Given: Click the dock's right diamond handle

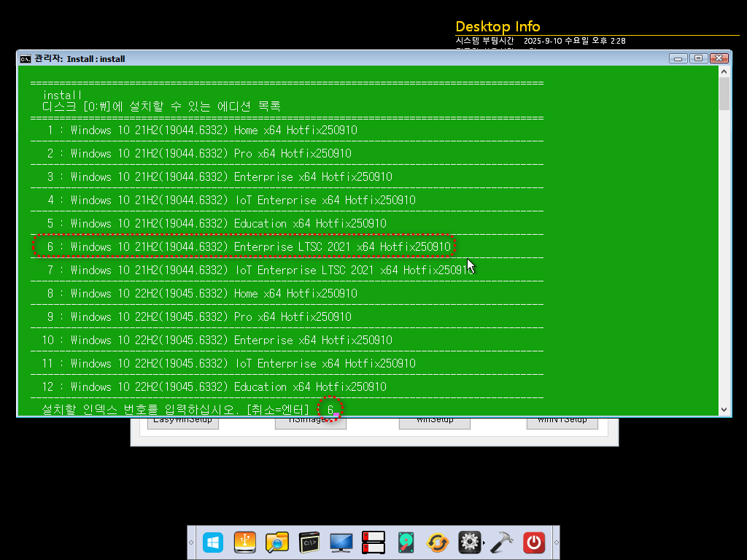Looking at the screenshot, I should 556,542.
